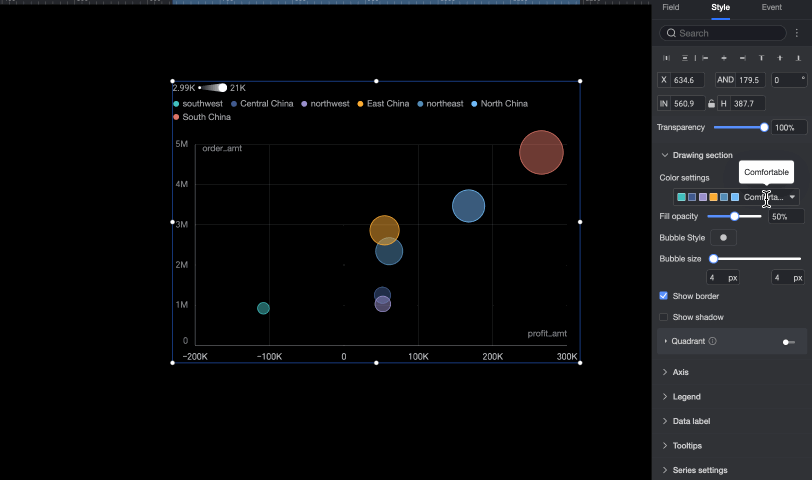Align selection to vertical middle
This screenshot has width=812, height=480.
pos(780,58)
